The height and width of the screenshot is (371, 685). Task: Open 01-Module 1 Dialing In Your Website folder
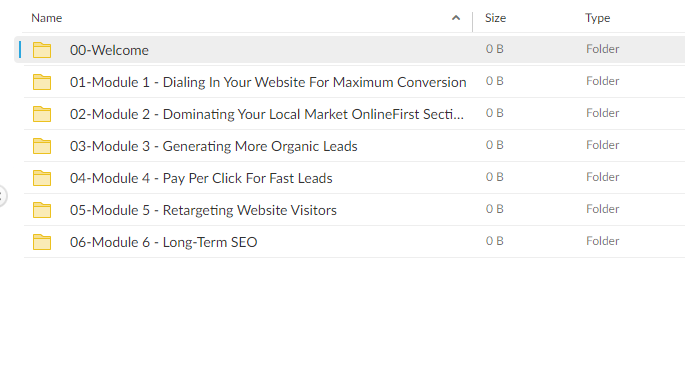268,82
